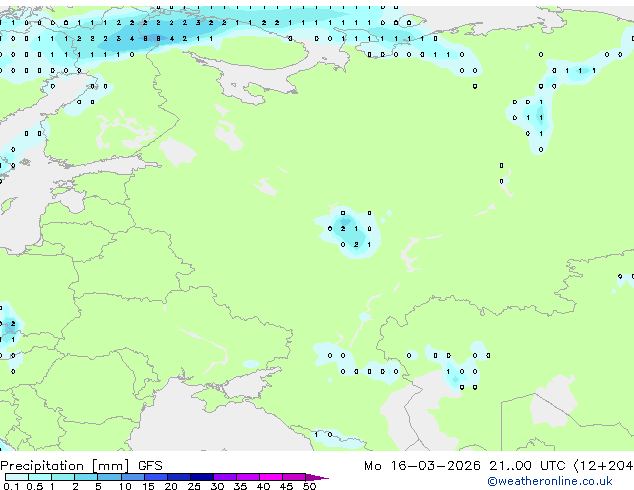Click legend swatch between 25 and 30
This screenshot has width=634, height=490.
(202, 477)
